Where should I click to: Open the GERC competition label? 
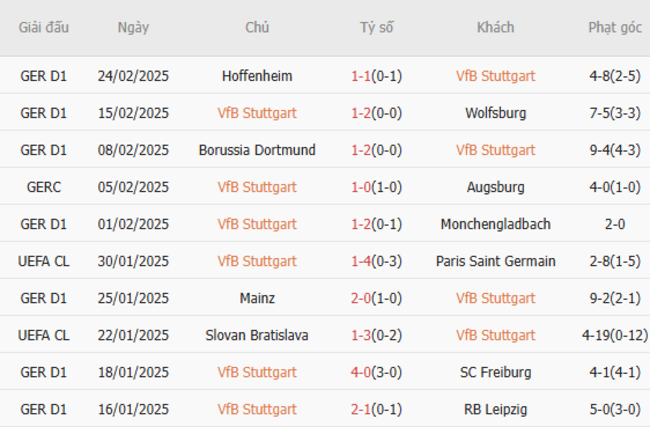[x=44, y=187]
